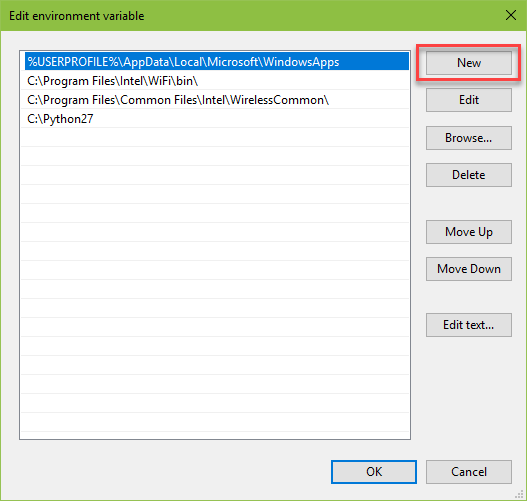Screen dimensions: 527x501
Task: Close the Edit environment variable window
Action: click(511, 15)
